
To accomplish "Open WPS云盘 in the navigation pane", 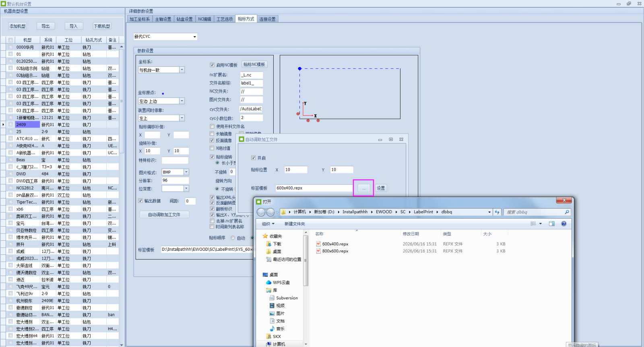I will [281, 283].
